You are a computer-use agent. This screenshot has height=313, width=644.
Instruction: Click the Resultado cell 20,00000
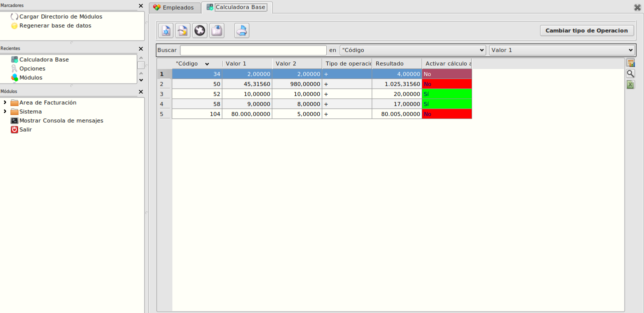click(x=397, y=94)
